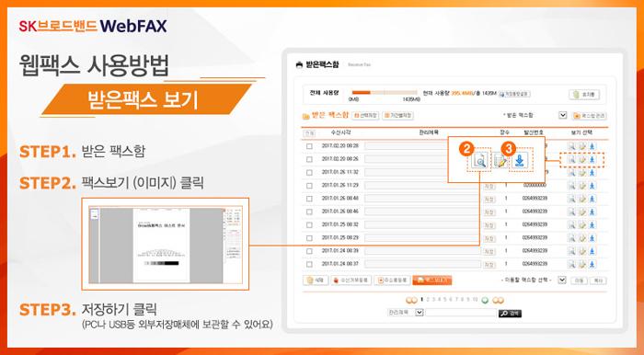Download icon for 2017.01.25 08:29 fax
Screen dimensions: 644x355
592,238
